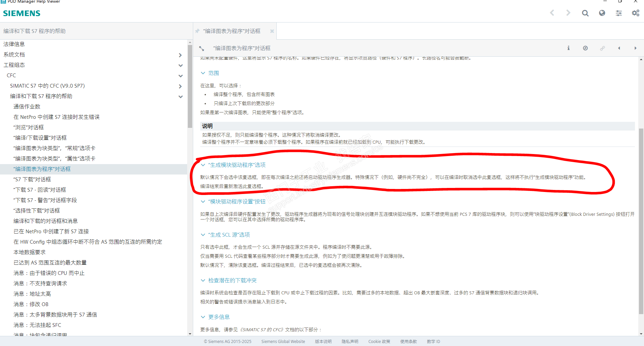The image size is (644, 346).
Task: Go to previous topic with small left triangle
Action: (619, 48)
